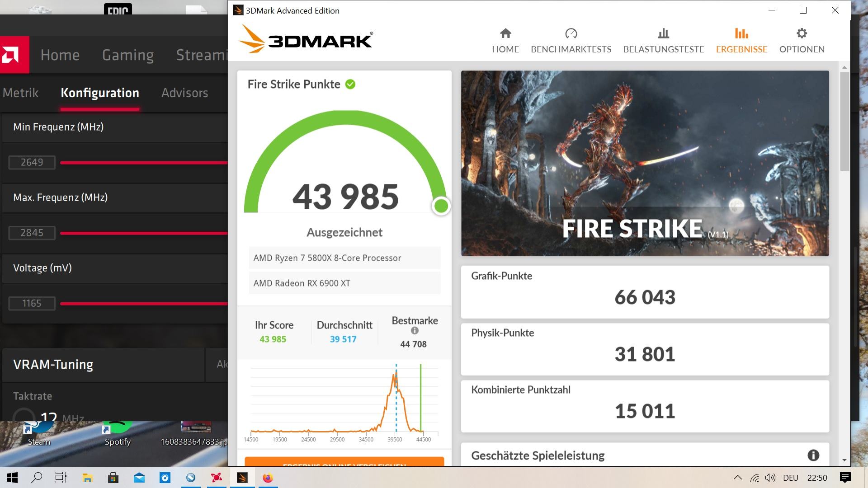Switch to the Metrik subtab in Radeon Software
The image size is (868, 488).
[21, 93]
